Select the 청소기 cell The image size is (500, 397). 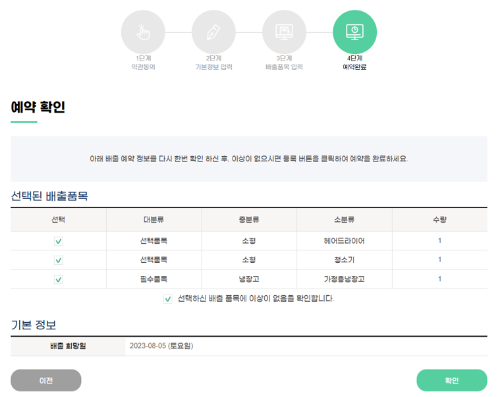[x=344, y=260]
